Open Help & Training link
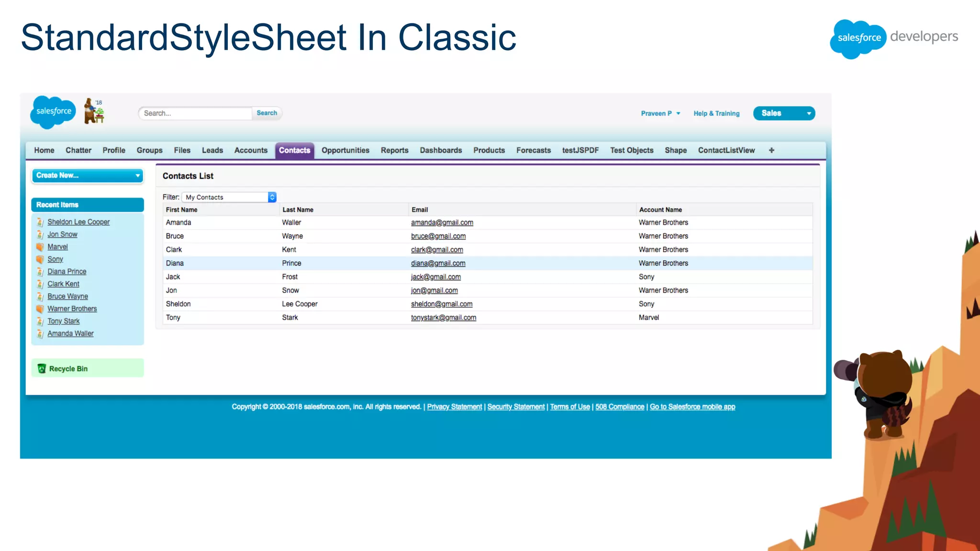 716,113
